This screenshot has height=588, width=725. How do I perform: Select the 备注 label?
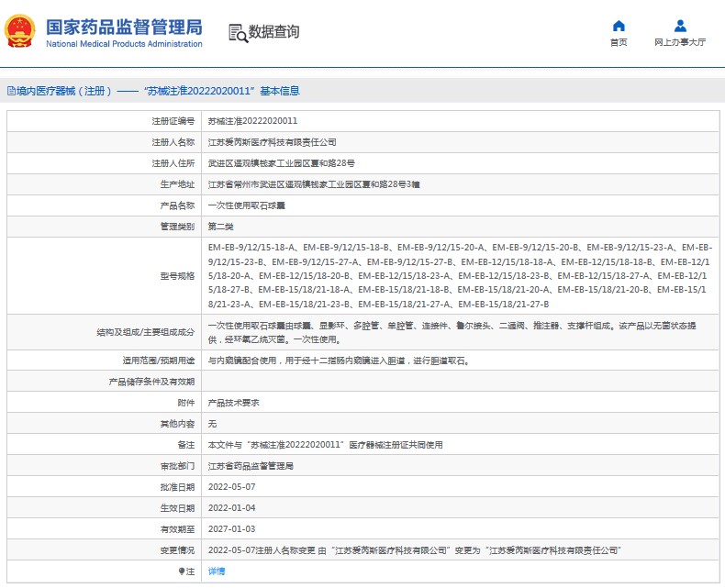(x=186, y=445)
